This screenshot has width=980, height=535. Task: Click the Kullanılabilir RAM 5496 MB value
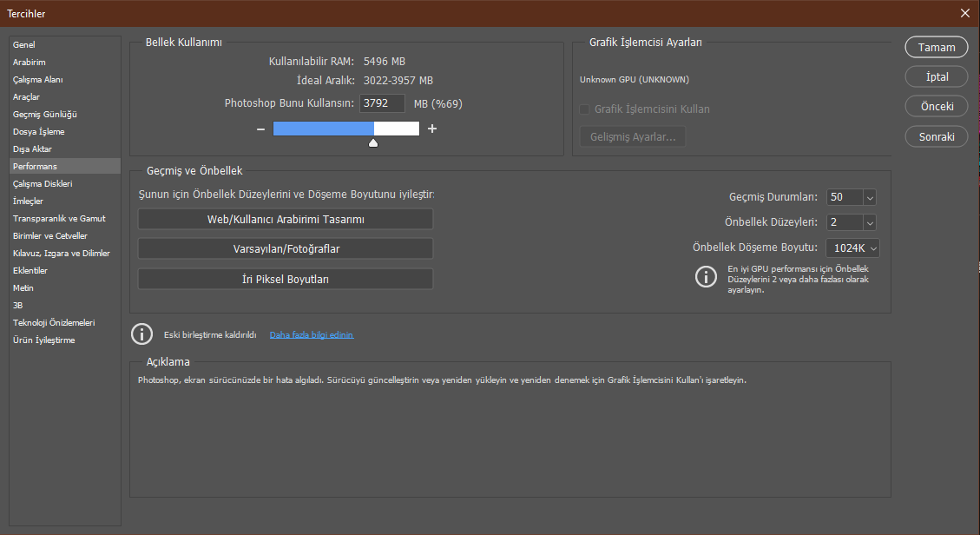[x=385, y=62]
